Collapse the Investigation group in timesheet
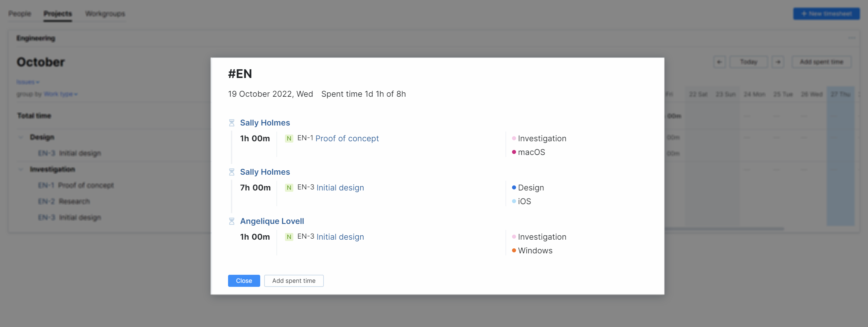The height and width of the screenshot is (327, 868). (x=21, y=169)
